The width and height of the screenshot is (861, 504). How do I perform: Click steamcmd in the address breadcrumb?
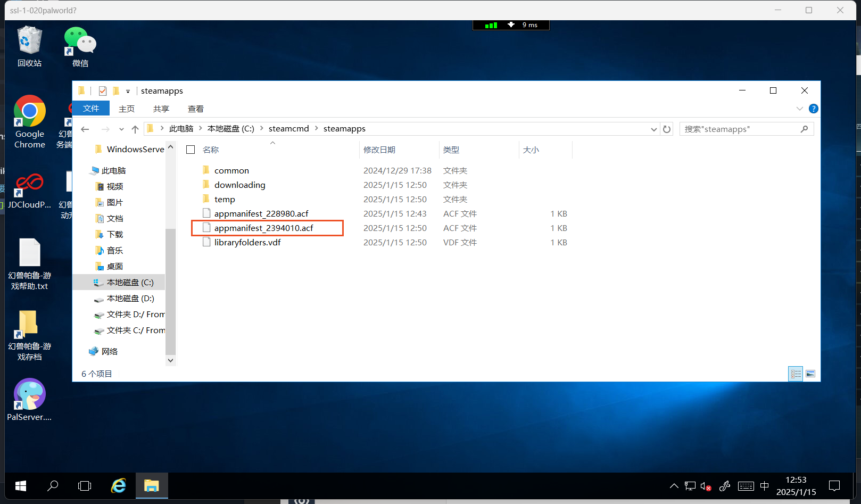(289, 128)
